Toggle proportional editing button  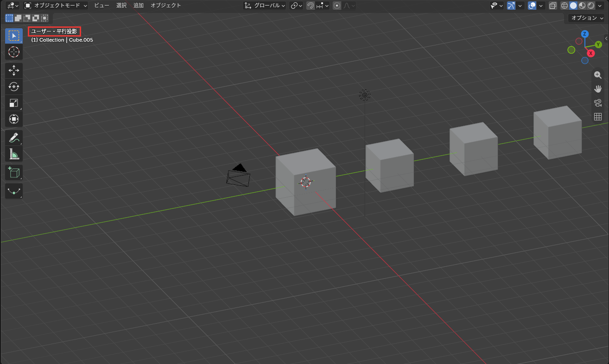click(337, 6)
